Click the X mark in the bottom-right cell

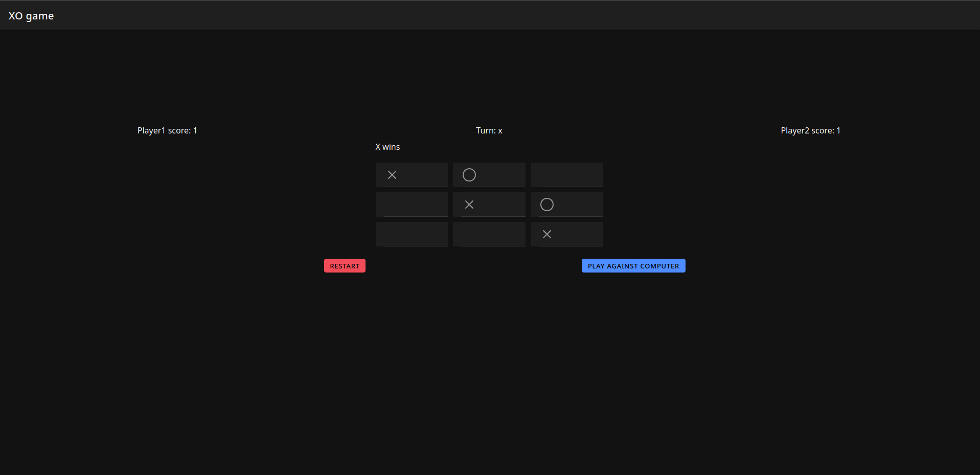tap(546, 234)
